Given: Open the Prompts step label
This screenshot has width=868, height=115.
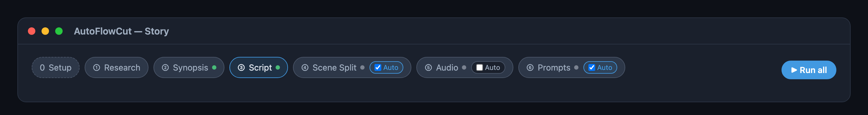Looking at the screenshot, I should click(554, 68).
